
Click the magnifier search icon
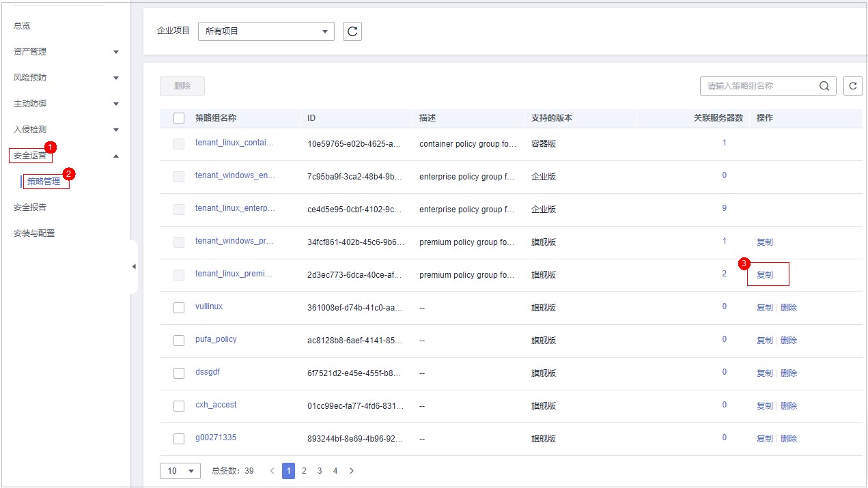[x=824, y=86]
